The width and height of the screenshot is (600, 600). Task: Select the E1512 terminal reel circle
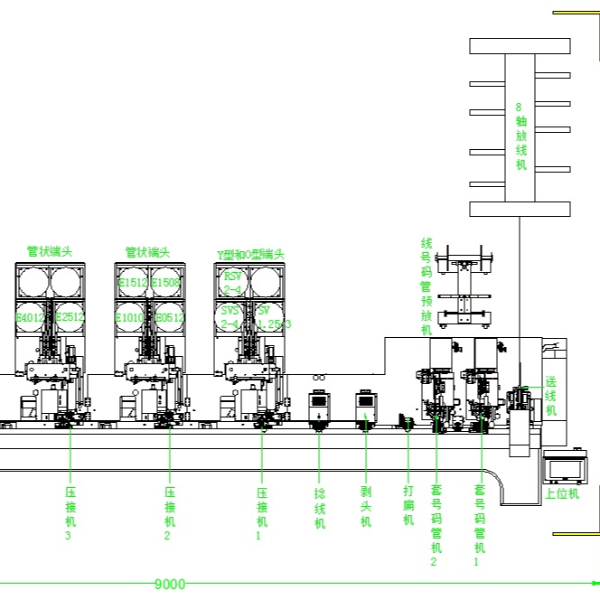pos(131,282)
